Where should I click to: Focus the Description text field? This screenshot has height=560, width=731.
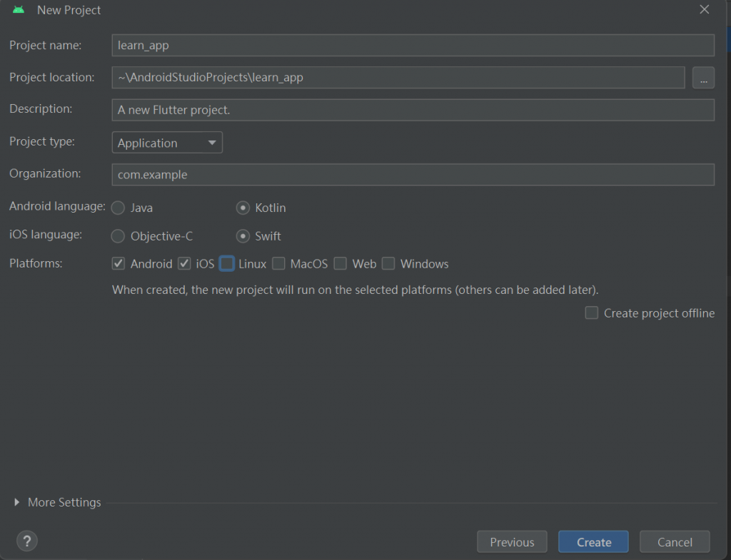click(413, 110)
